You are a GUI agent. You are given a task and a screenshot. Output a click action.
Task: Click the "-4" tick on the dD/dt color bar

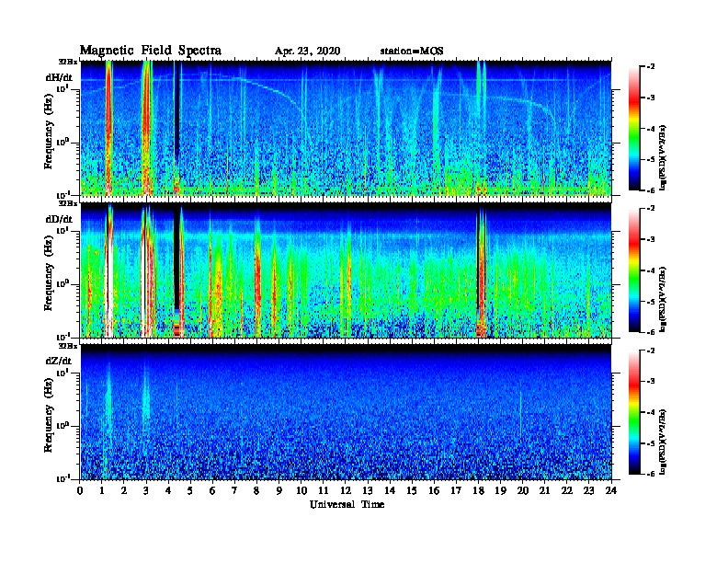tap(650, 270)
